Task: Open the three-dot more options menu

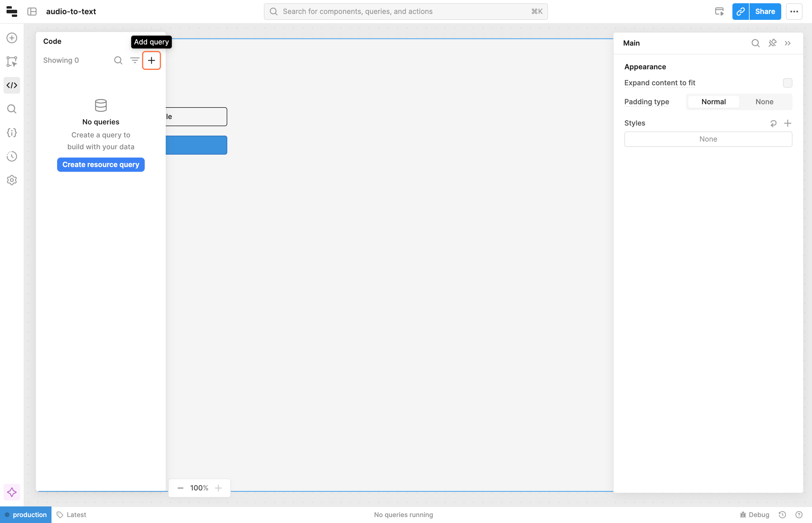Action: click(x=794, y=12)
